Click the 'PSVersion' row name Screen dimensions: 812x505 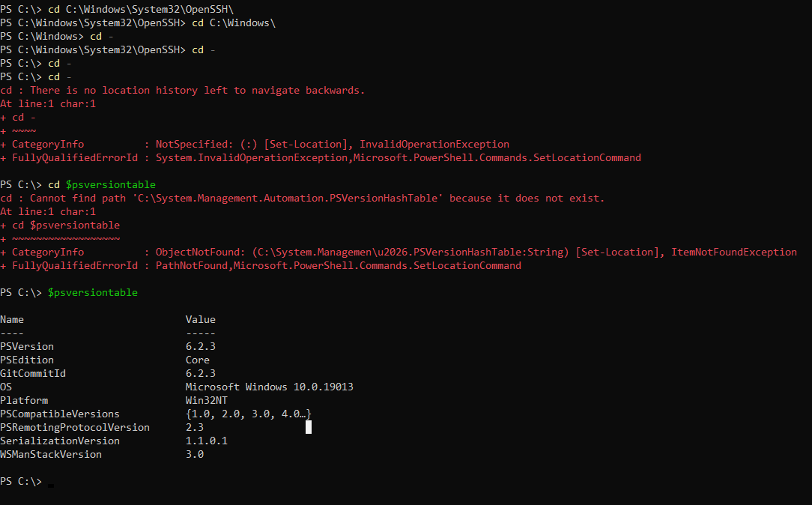(27, 346)
